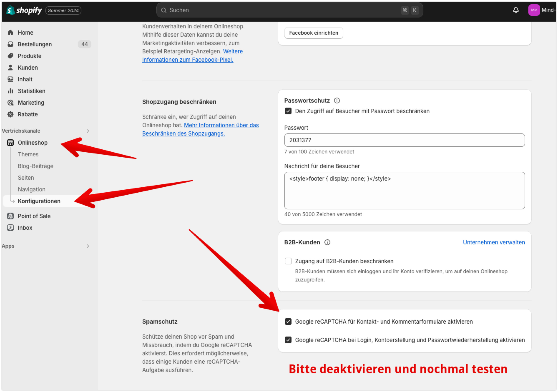
Task: Click the Point of Sale icon
Action: pos(10,216)
